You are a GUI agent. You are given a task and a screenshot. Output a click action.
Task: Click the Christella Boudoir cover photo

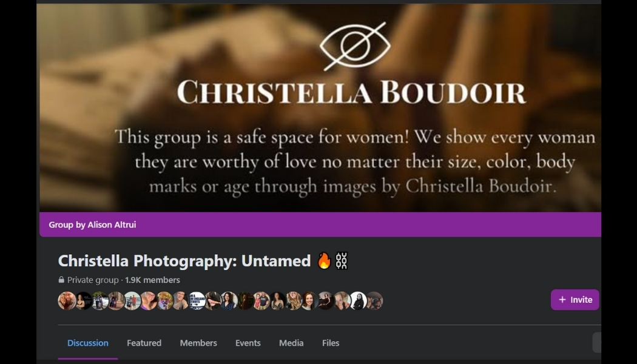click(320, 107)
